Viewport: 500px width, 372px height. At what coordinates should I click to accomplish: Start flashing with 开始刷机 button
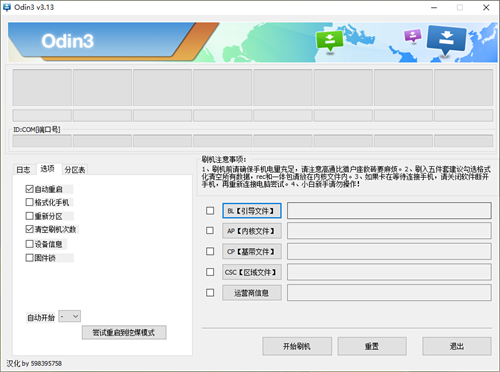click(297, 346)
